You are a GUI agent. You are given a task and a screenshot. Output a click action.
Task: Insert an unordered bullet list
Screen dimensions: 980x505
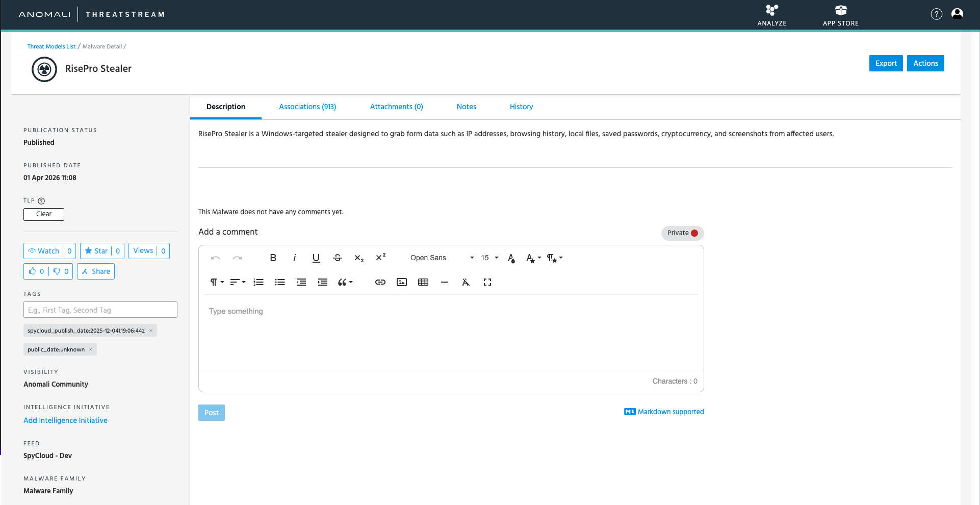pos(280,282)
